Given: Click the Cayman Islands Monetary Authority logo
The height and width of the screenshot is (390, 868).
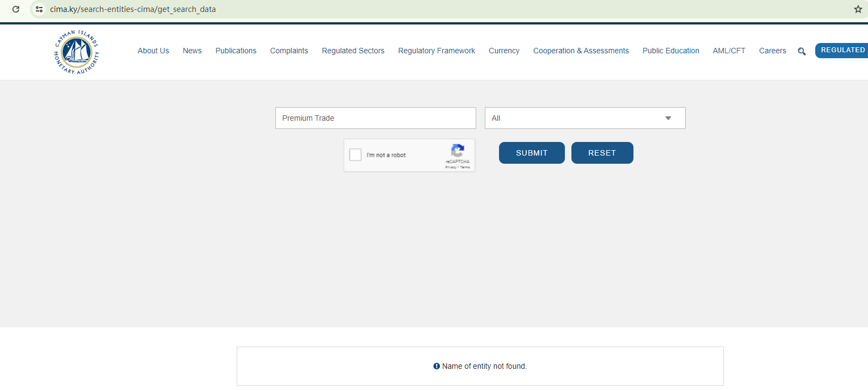Looking at the screenshot, I should pos(77,52).
